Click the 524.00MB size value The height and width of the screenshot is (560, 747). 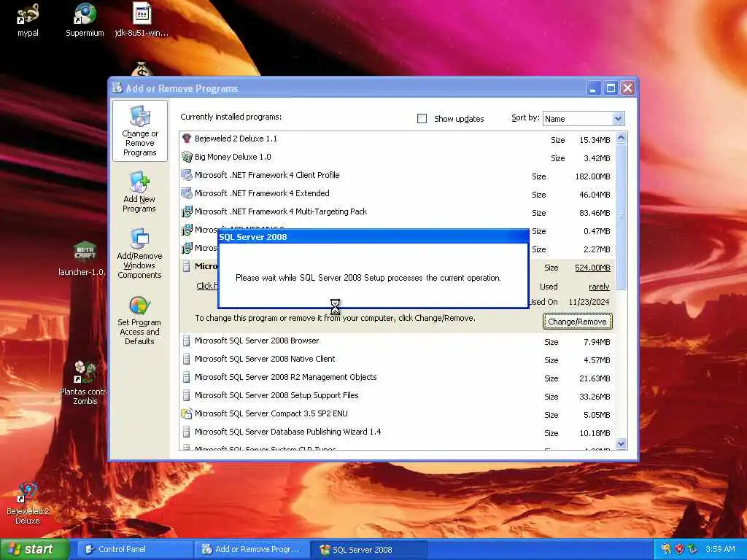coord(592,268)
